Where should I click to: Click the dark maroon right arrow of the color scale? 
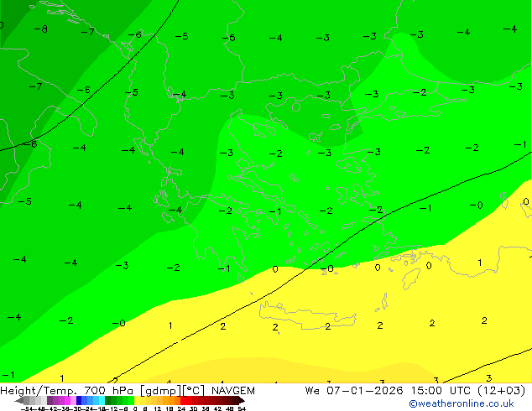click(x=242, y=401)
